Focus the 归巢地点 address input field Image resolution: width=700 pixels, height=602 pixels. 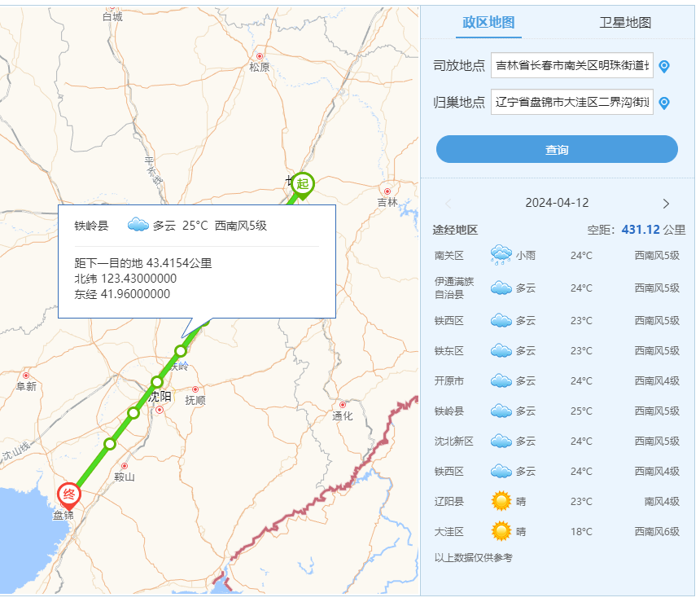(571, 103)
